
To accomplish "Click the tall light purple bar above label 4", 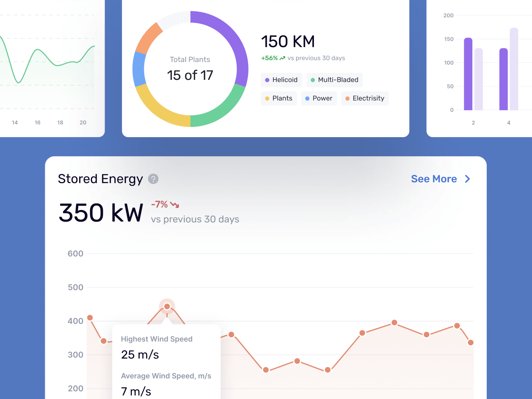I will (514, 69).
